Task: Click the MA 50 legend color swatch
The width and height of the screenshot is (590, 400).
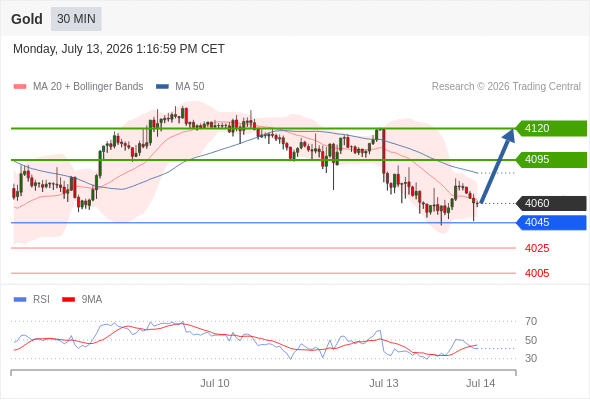Action: coord(162,87)
